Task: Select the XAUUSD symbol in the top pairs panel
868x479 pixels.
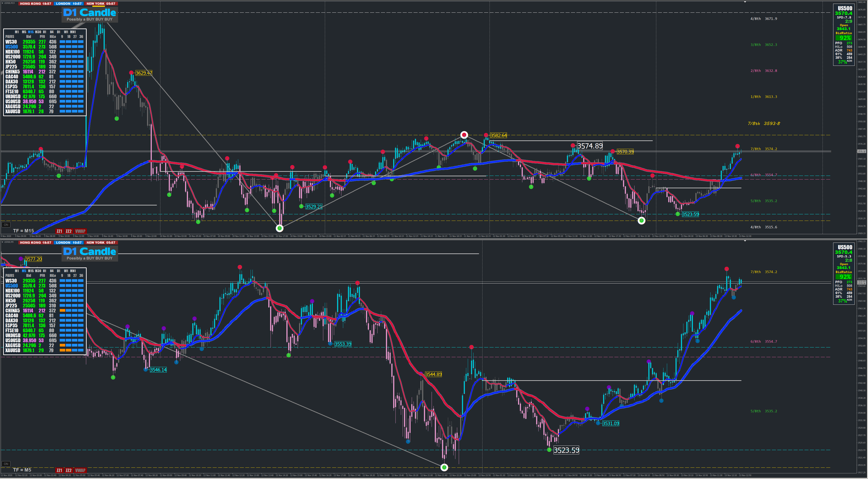Action: pos(12,111)
